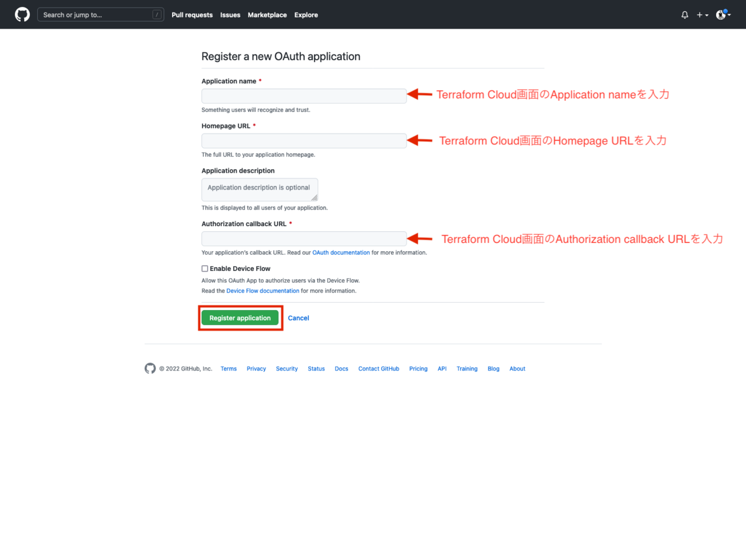Open the Privacy footer link
Image resolution: width=746 pixels, height=560 pixels.
pos(256,369)
